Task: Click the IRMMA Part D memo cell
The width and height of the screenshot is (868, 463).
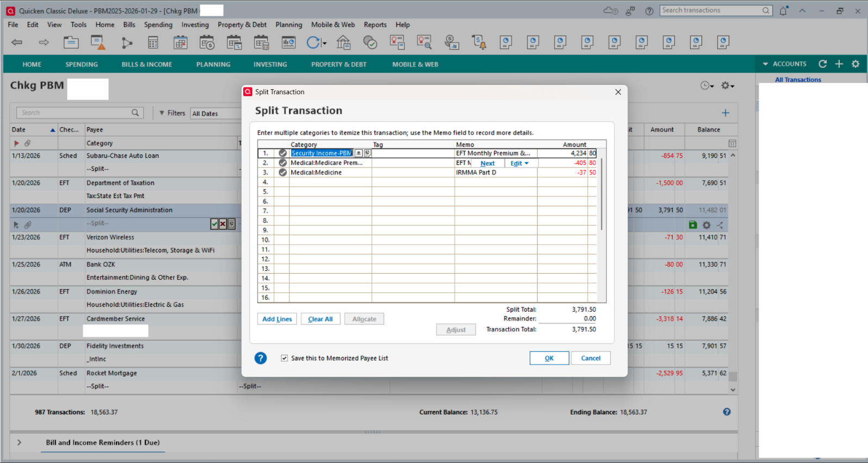Action: (x=496, y=172)
